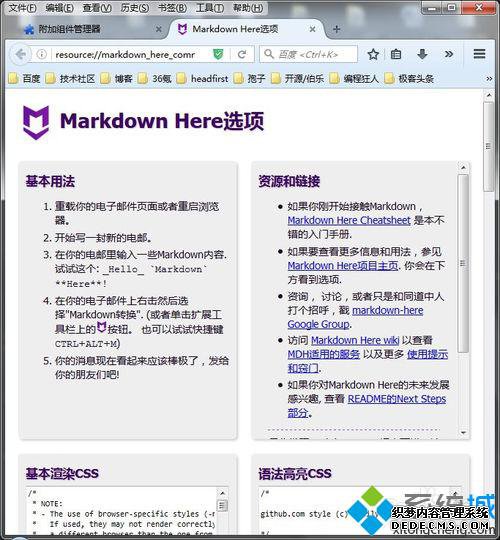This screenshot has height=540, width=500.
Task: Click the back arrow navigation button
Action: (21, 54)
